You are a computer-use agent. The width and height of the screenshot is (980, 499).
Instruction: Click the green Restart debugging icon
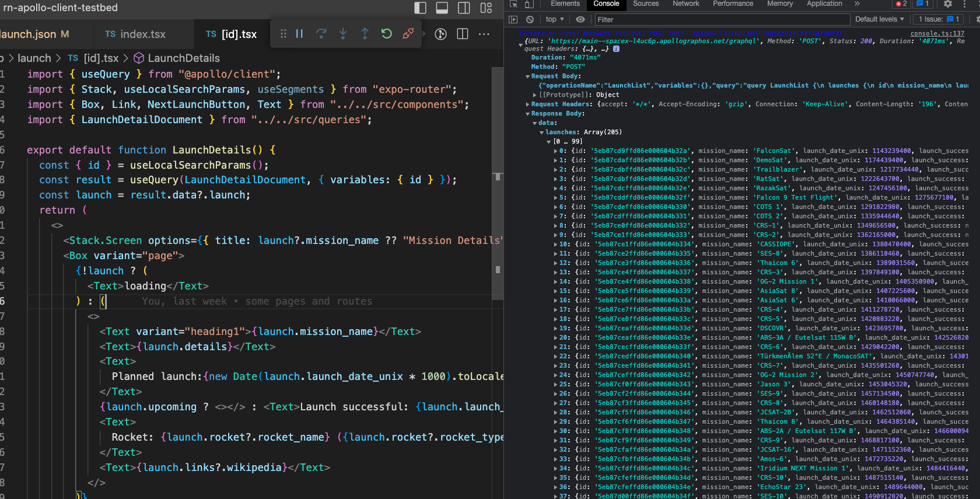tap(386, 34)
